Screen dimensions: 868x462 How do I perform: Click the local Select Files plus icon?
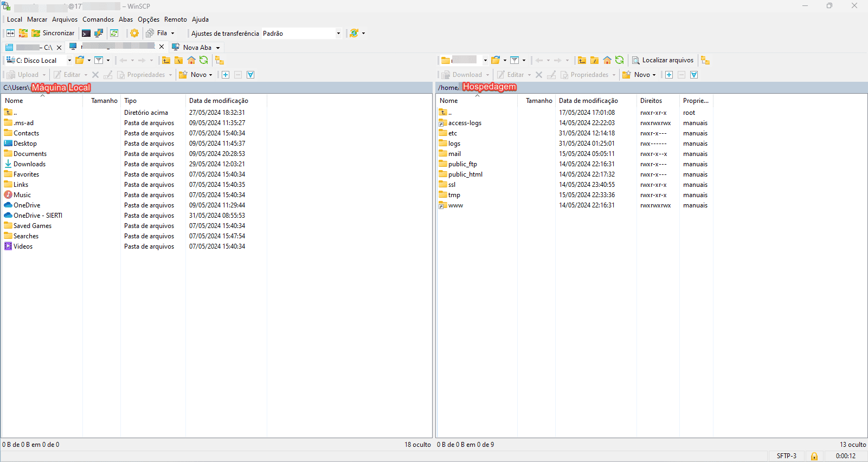[x=226, y=75]
